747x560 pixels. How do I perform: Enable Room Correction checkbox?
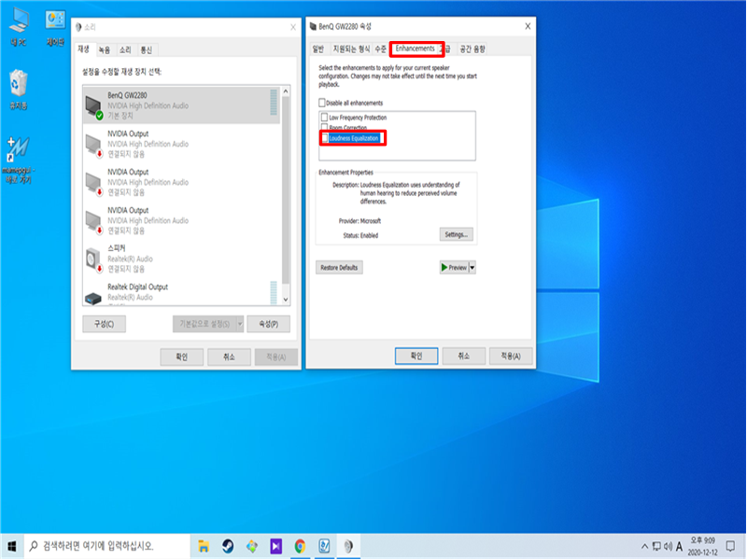(x=324, y=127)
